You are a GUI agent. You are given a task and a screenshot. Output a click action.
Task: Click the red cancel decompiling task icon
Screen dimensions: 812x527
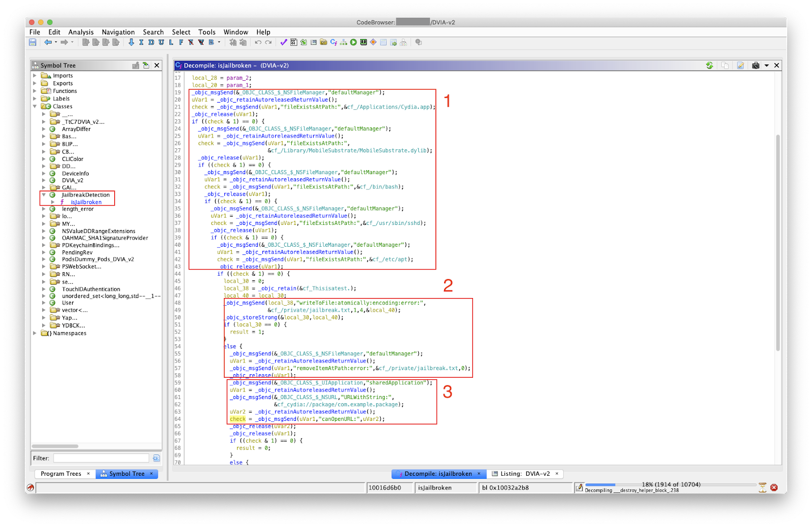pos(774,487)
